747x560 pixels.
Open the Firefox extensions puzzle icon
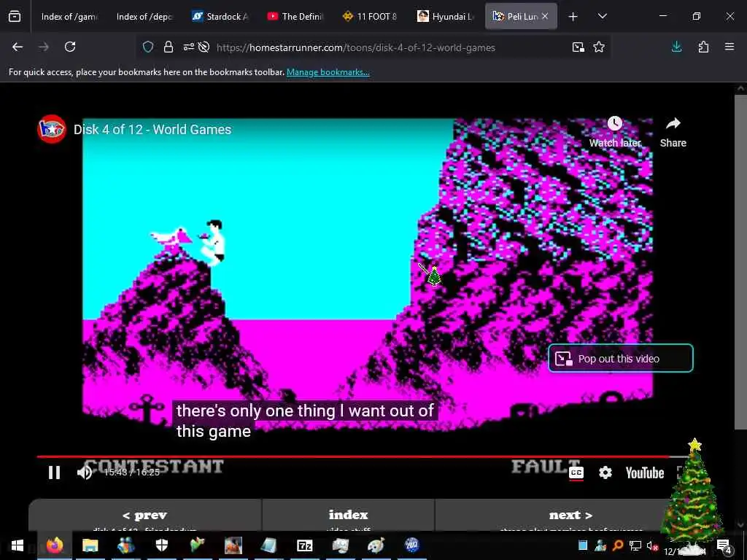tap(703, 47)
